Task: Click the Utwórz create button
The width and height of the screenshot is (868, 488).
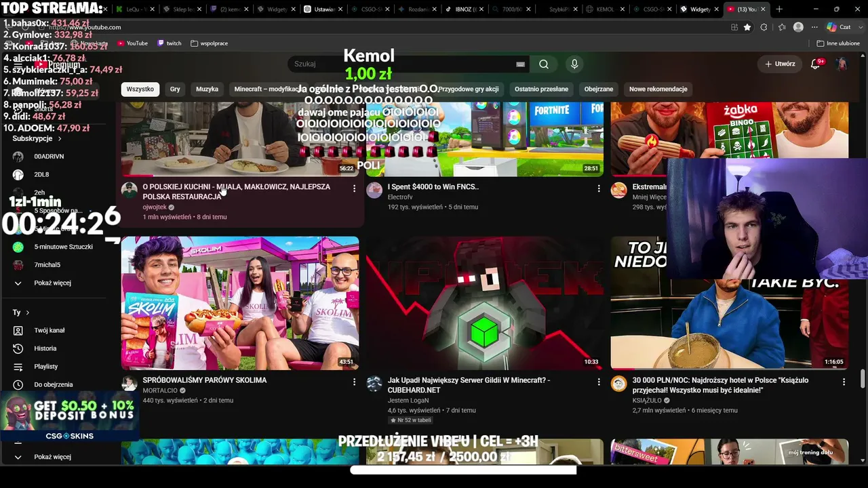Action: click(x=780, y=64)
